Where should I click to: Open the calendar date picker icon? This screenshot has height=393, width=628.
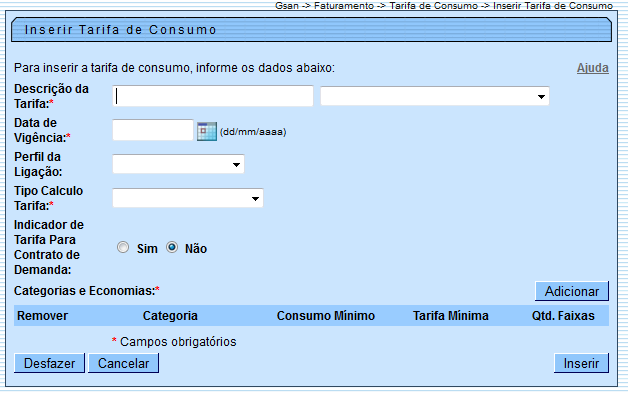tap(207, 131)
